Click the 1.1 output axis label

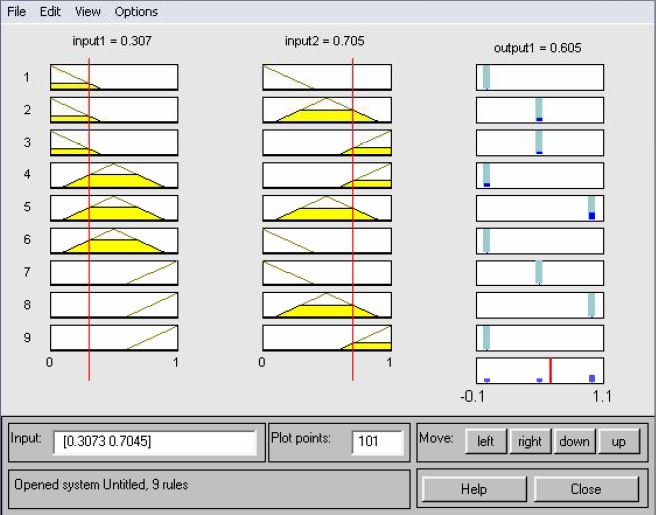point(602,396)
